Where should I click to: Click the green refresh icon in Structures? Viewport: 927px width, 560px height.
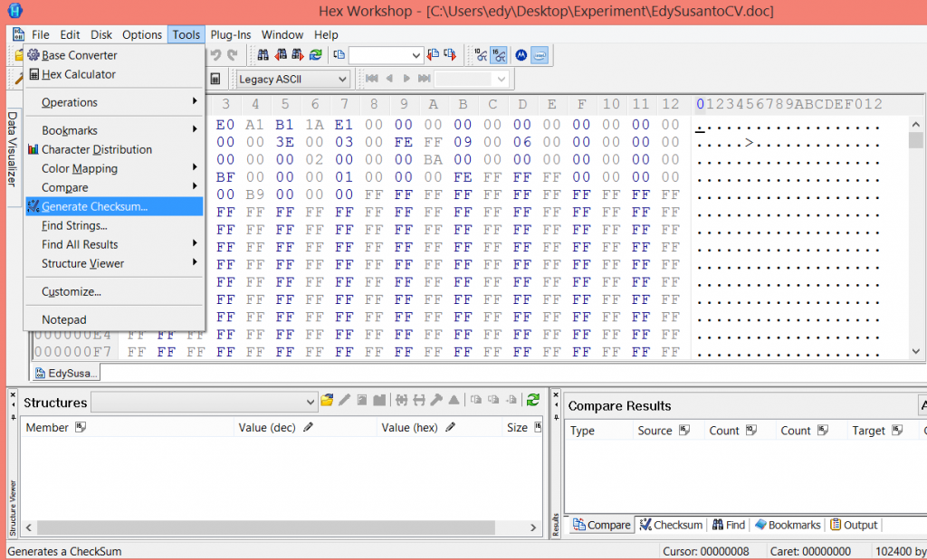pos(533,400)
